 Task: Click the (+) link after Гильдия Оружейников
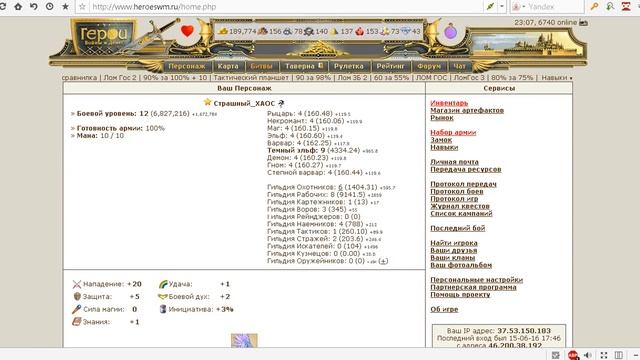[383, 261]
